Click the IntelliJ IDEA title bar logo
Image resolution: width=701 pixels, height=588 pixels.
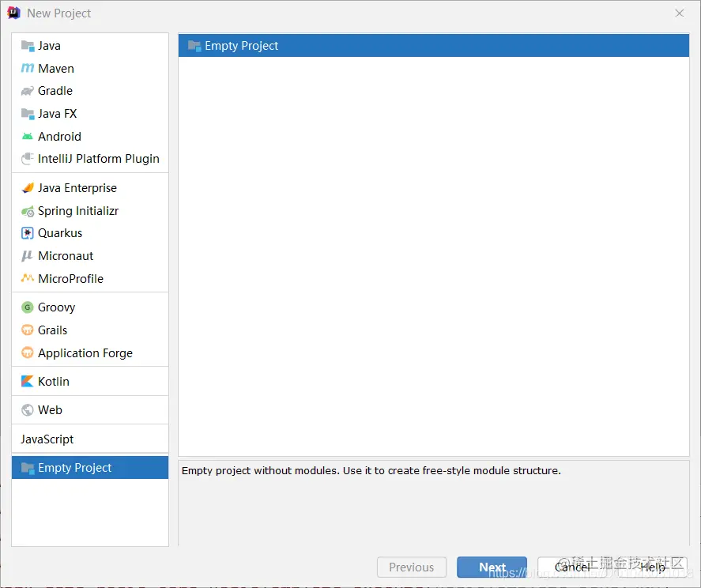[x=14, y=13]
